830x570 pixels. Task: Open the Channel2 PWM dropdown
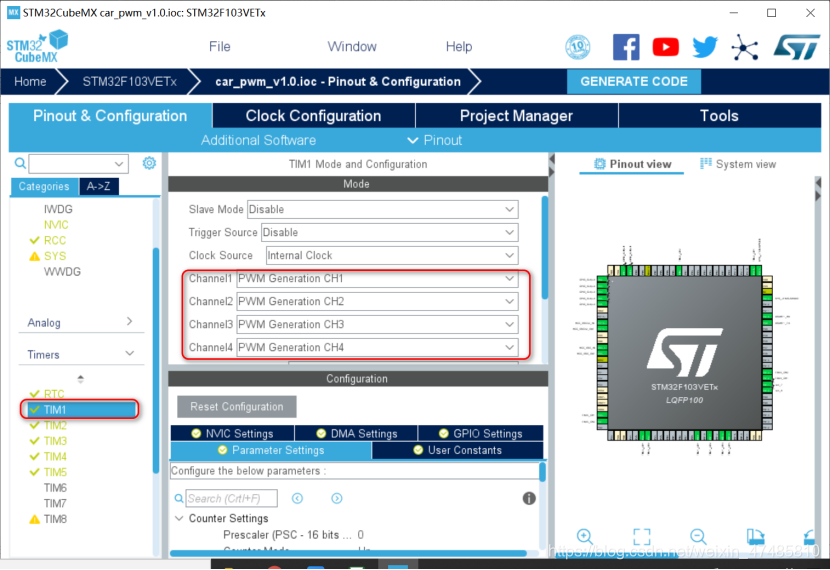pos(377,301)
